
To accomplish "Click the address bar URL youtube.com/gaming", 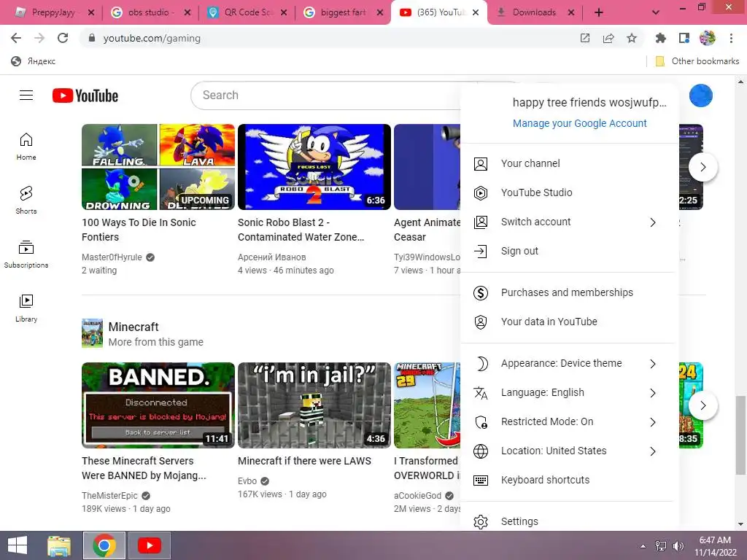I will 152,38.
